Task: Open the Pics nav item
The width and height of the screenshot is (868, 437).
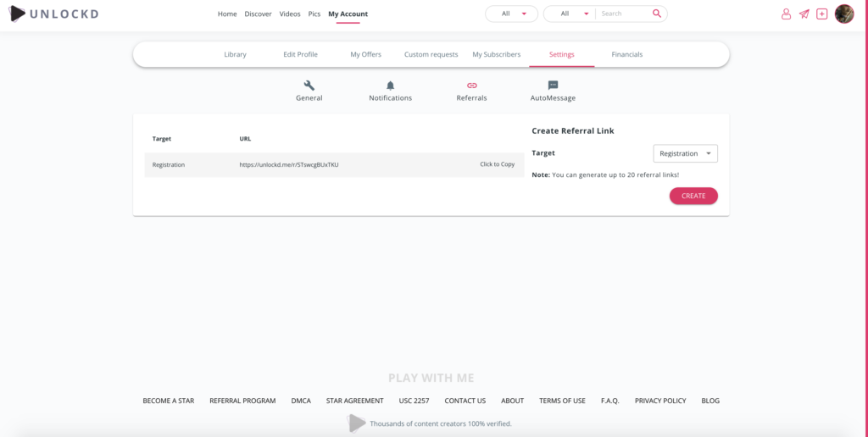Action: point(314,14)
